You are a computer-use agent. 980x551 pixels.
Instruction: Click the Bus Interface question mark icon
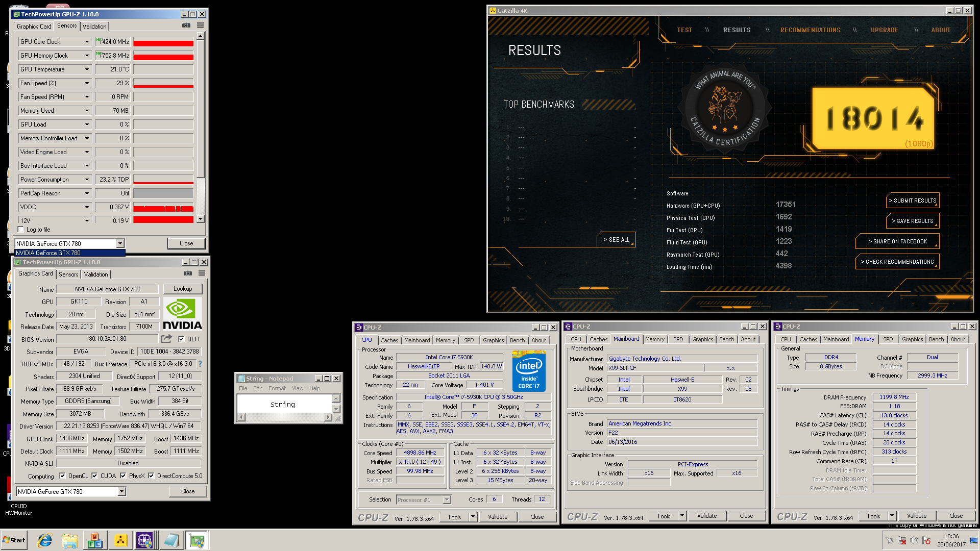[x=200, y=364]
